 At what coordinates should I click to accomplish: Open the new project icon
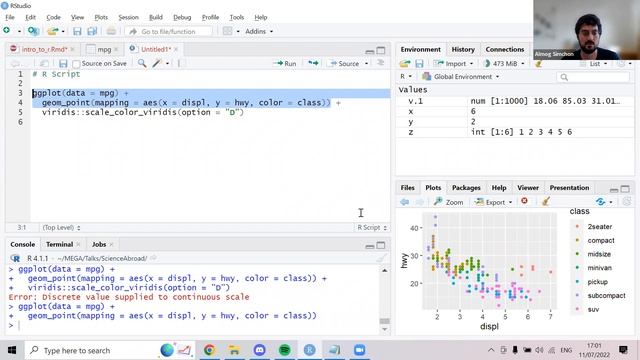[33, 31]
